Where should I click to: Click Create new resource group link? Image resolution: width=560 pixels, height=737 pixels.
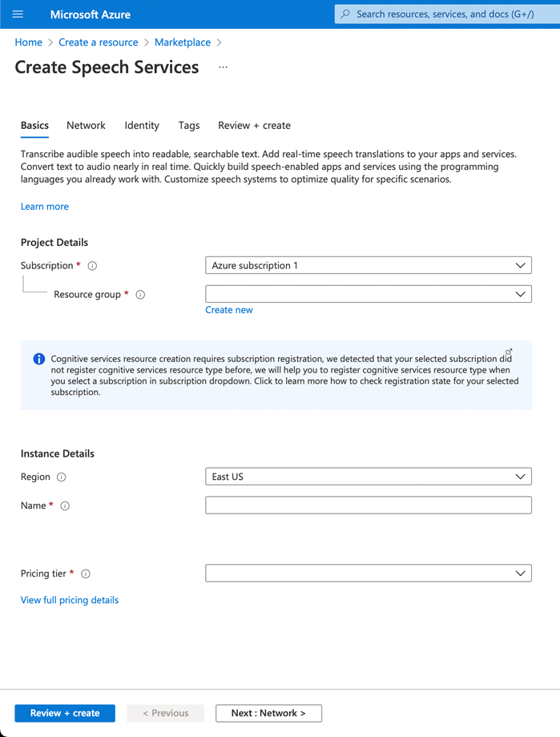229,310
